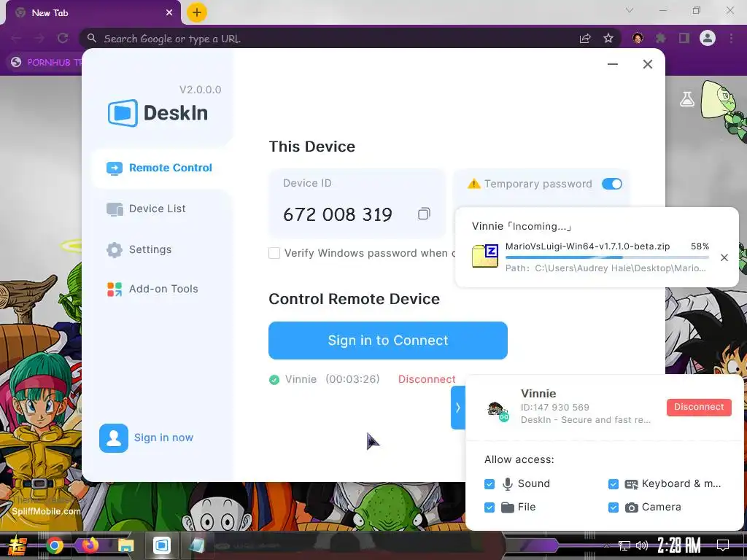Click the green connected status icon next to Vinnie
Viewport: 747px width, 560px height.
[274, 379]
